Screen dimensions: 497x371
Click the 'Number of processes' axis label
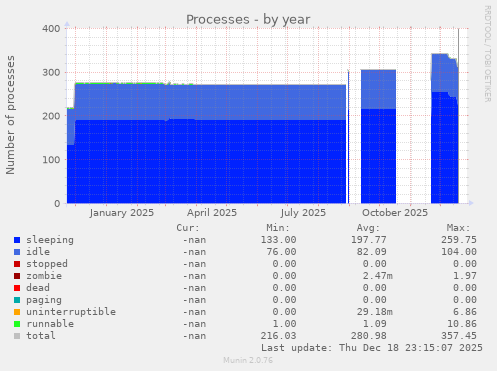click(11, 115)
